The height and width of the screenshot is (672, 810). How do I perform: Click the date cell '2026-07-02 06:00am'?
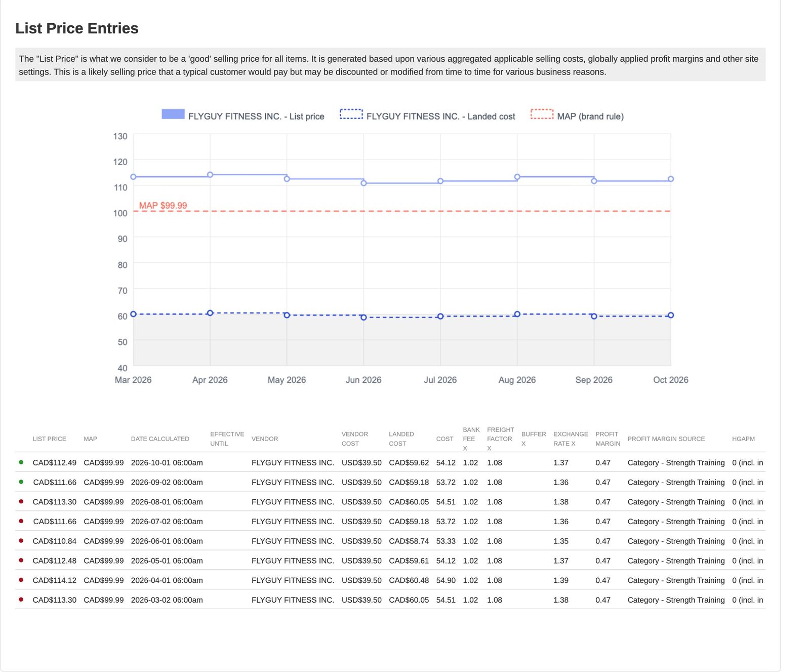[167, 522]
